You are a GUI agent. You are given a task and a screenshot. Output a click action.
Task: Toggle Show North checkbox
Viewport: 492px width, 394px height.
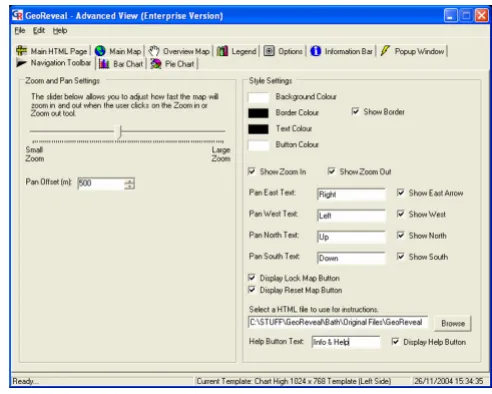(401, 235)
